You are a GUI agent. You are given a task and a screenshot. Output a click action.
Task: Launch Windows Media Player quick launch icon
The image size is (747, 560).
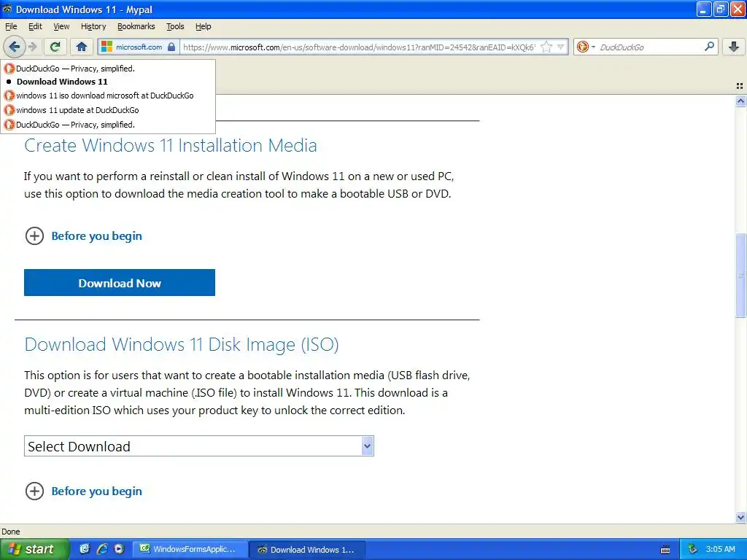pos(119,549)
